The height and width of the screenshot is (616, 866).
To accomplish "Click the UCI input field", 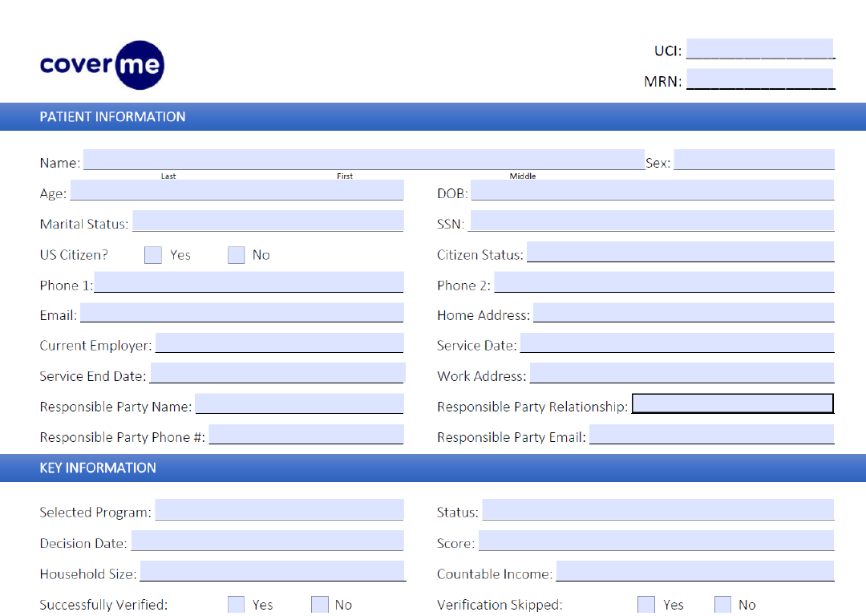I will (x=759, y=49).
